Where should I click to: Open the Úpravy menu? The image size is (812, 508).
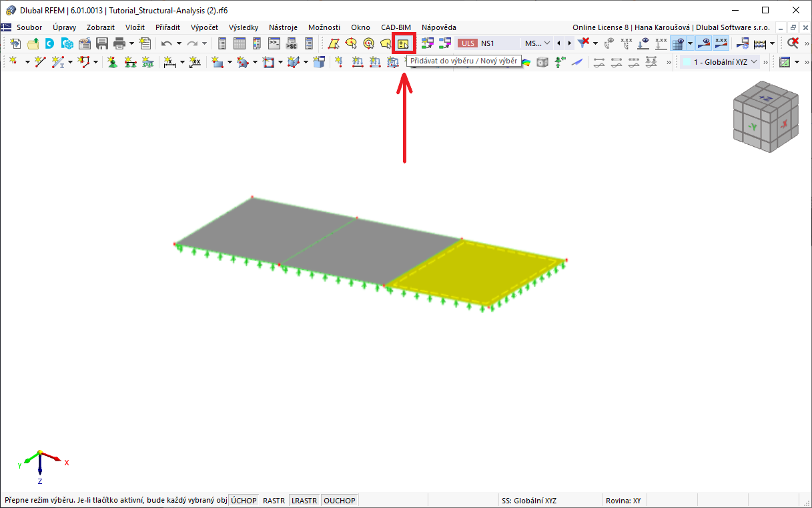point(65,27)
